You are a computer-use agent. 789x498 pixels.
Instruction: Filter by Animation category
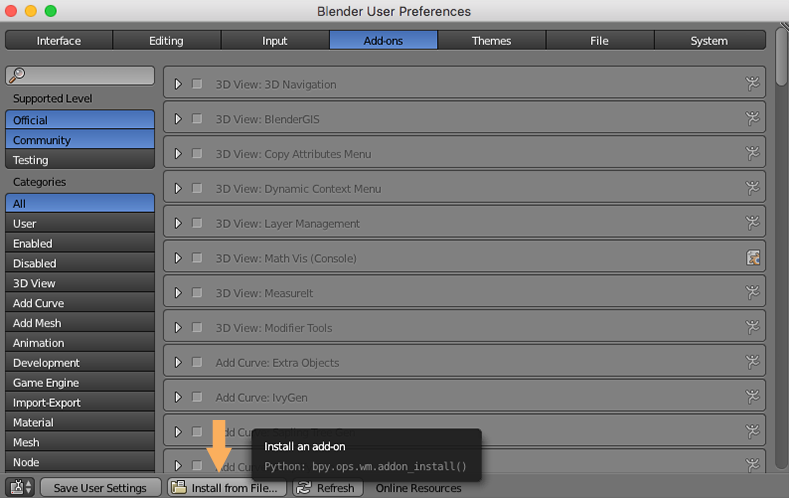(80, 343)
